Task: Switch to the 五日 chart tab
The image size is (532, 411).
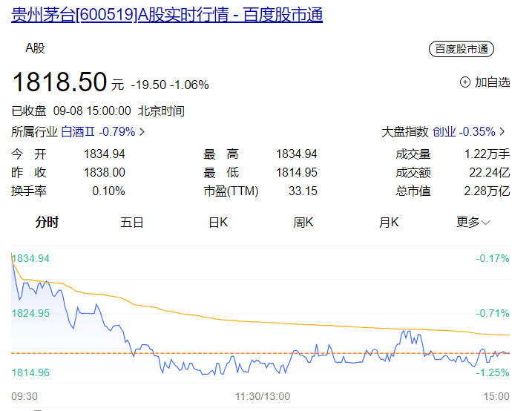Action: coord(131,222)
